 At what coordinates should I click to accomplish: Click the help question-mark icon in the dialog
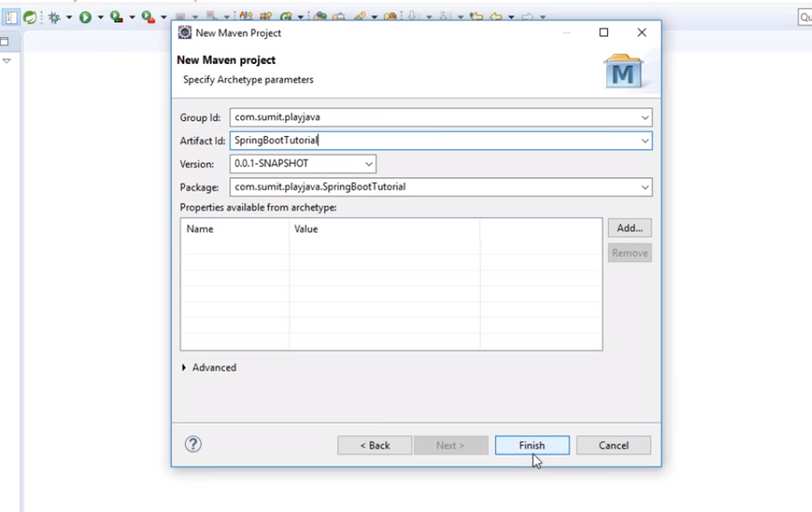point(193,445)
